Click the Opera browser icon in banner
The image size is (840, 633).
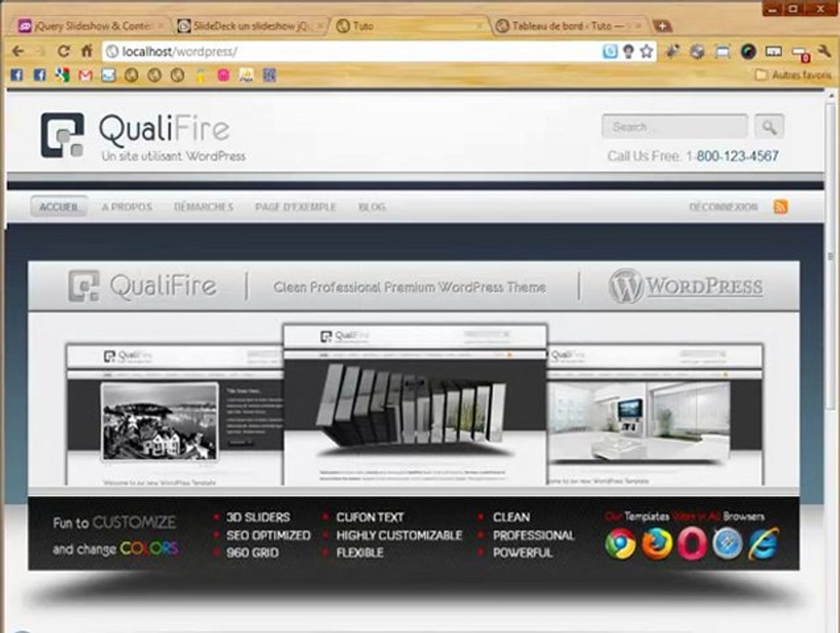coord(691,543)
